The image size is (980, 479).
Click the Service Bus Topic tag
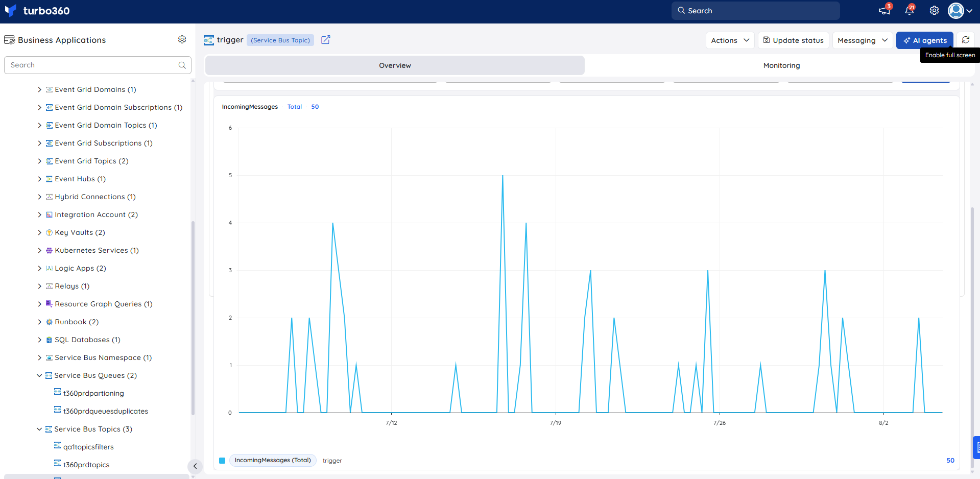[280, 40]
